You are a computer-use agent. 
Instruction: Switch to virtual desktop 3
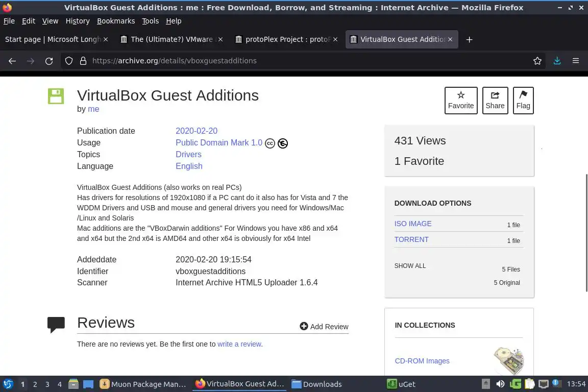click(x=47, y=384)
